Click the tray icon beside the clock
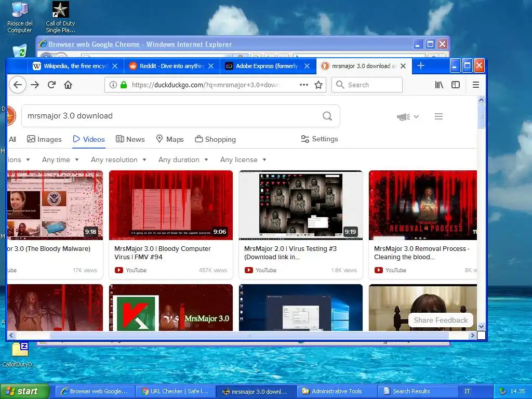Viewport: 532px width, 399px height. [x=502, y=391]
